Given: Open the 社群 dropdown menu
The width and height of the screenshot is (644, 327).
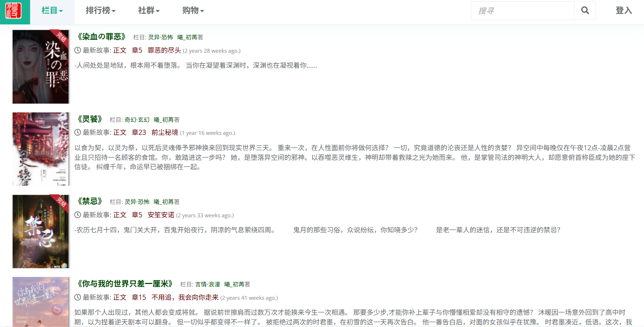Looking at the screenshot, I should pyautogui.click(x=149, y=11).
